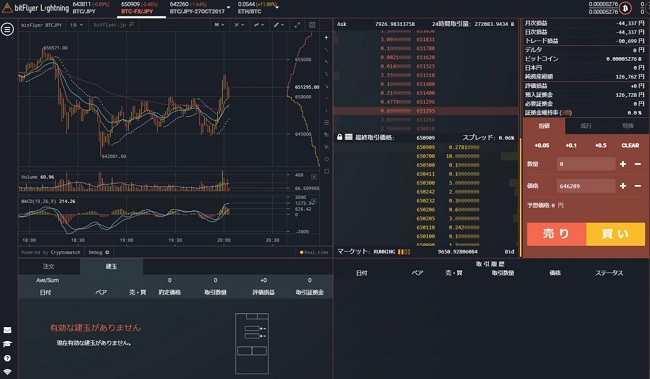650x379 pixels.
Task: Click CLEAR to reset quantity
Action: 630,145
